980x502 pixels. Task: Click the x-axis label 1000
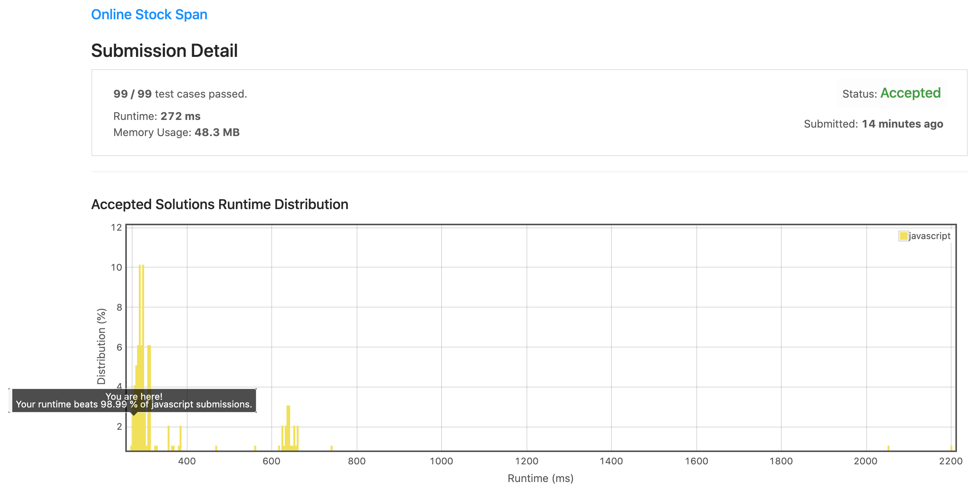pos(441,461)
